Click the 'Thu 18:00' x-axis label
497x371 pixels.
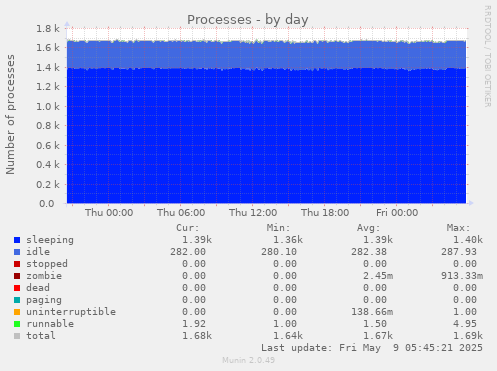325,213
